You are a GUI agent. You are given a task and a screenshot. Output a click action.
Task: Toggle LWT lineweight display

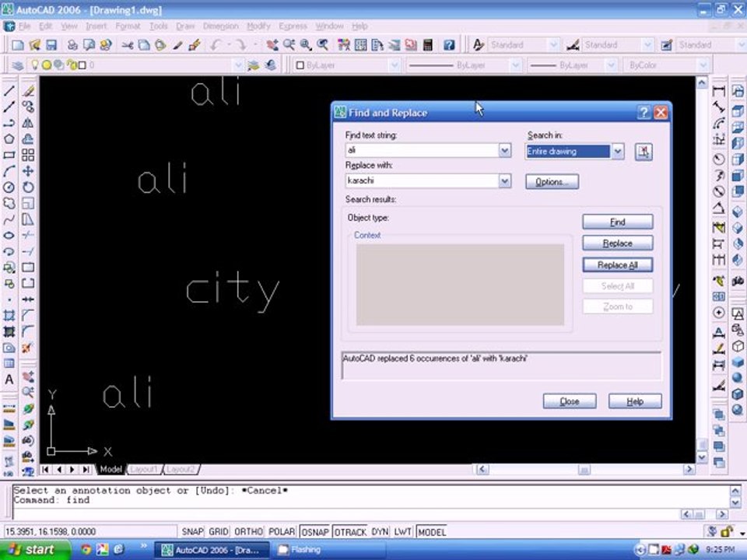[402, 531]
